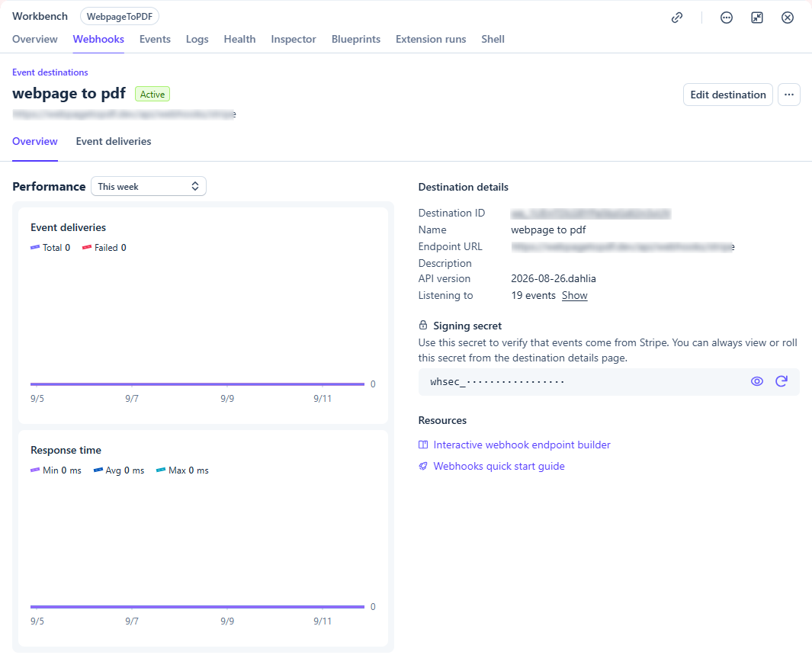
Task: Reveal the signing secret with eye icon
Action: (756, 381)
